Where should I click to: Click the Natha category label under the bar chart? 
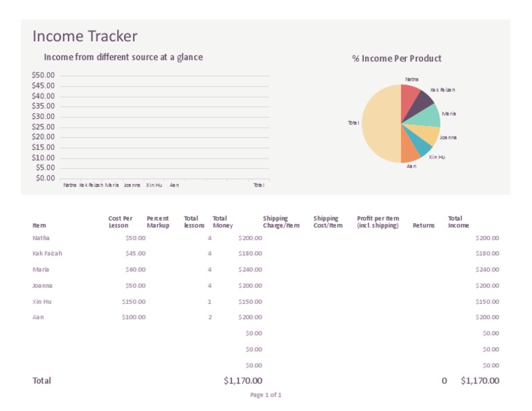(69, 185)
